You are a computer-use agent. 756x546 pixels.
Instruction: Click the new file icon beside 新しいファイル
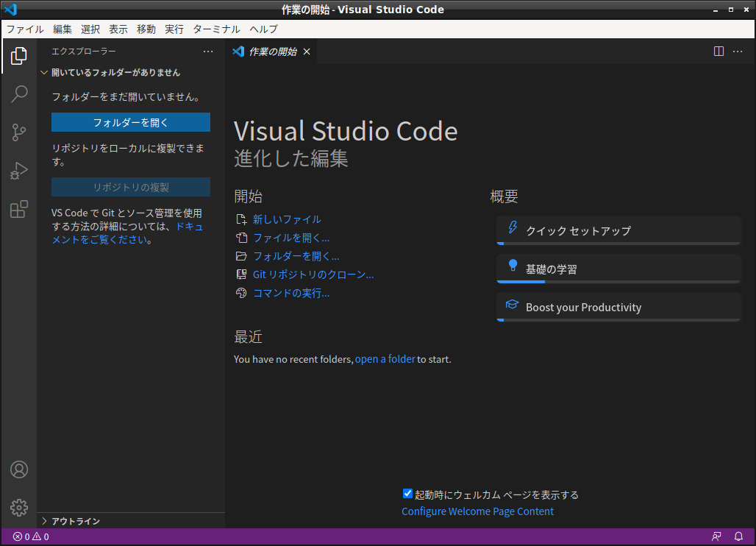[241, 219]
